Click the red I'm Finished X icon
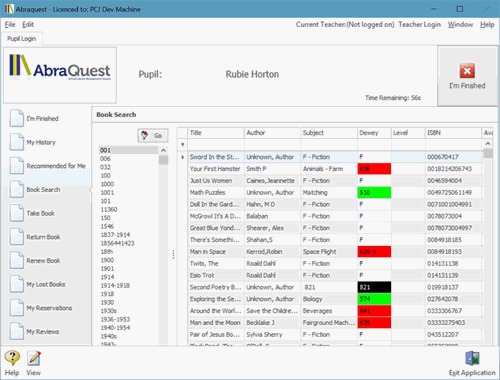The image size is (500, 380). (x=467, y=70)
